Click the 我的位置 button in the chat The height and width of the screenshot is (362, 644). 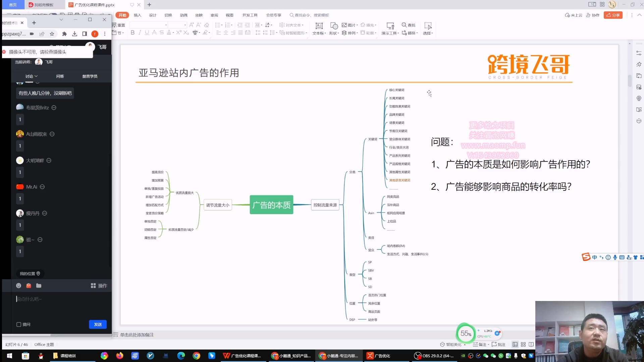(30, 274)
